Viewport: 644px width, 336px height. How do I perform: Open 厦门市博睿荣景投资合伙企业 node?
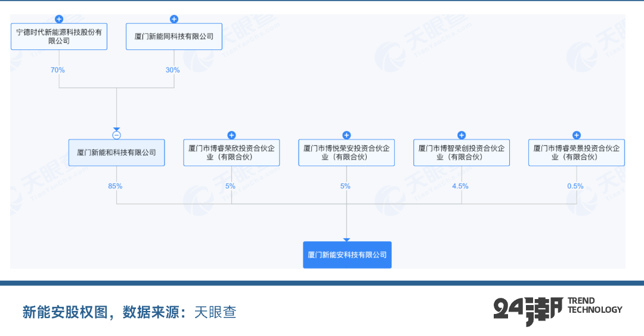577,153
